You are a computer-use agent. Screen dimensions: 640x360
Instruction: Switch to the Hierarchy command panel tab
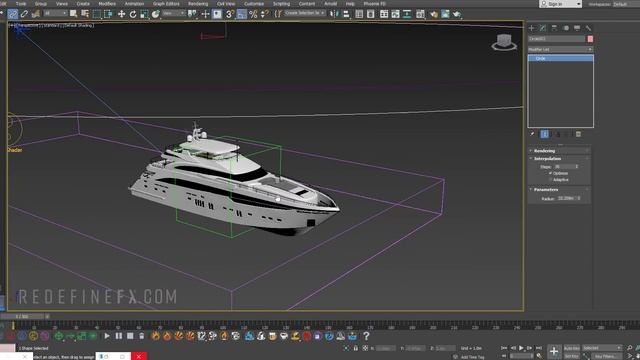(554, 28)
